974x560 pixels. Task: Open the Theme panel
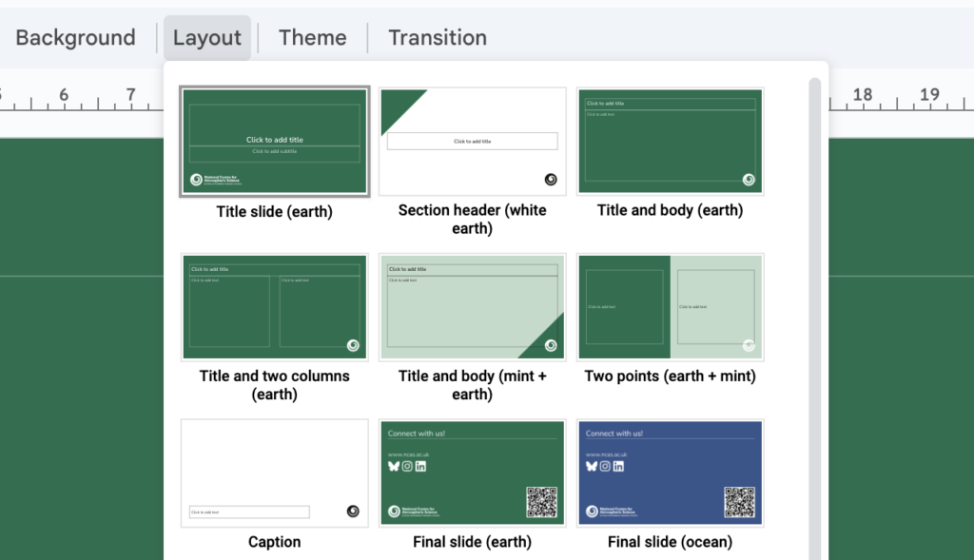312,38
